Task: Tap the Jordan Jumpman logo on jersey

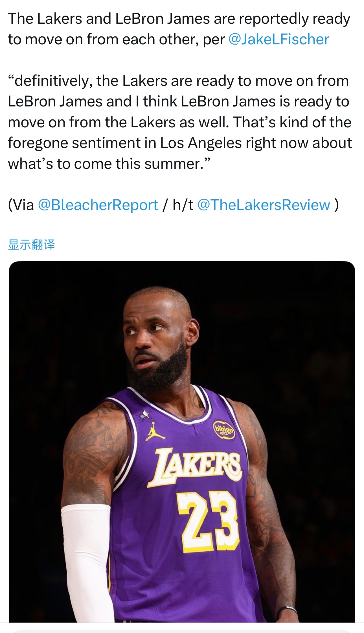Action: (x=155, y=431)
